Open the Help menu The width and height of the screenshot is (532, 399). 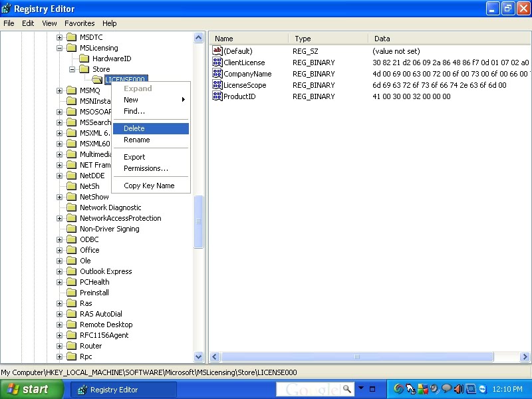109,23
